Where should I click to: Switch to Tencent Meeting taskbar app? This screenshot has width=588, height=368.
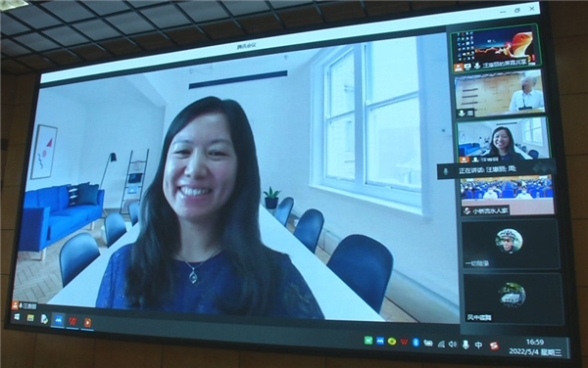point(58,320)
